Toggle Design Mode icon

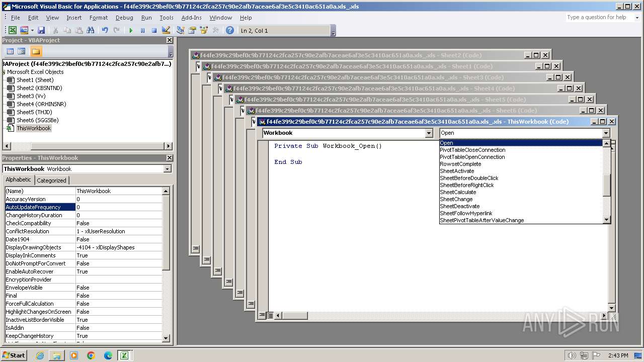point(166,31)
